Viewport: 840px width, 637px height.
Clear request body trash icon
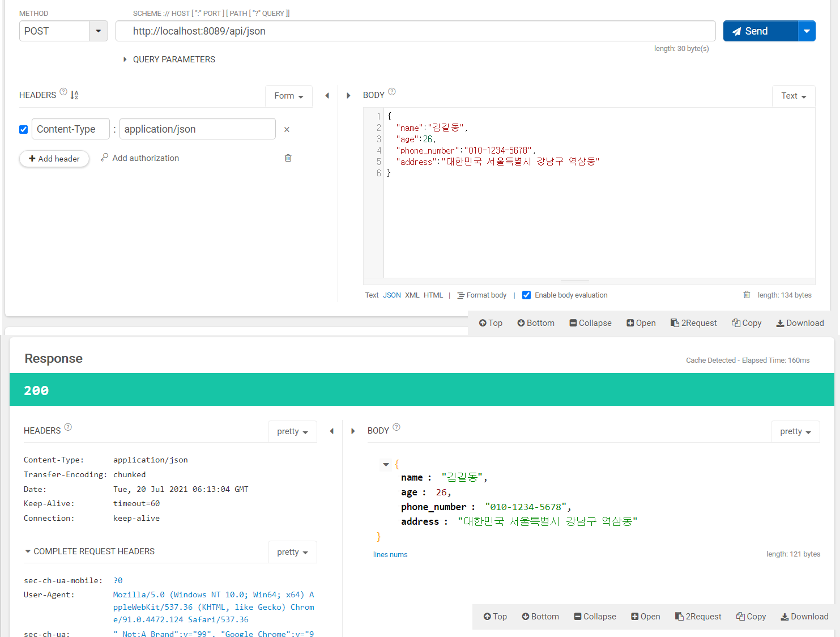[747, 295]
